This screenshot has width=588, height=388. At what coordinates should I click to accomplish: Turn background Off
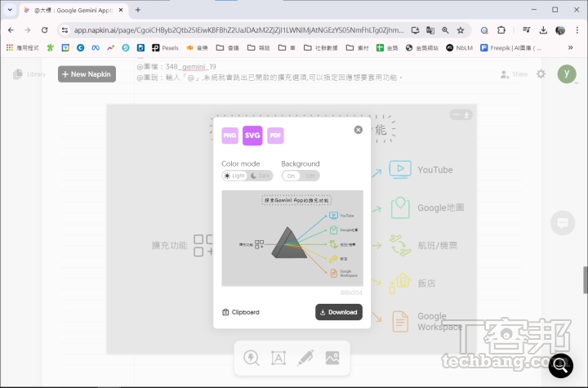(x=310, y=176)
